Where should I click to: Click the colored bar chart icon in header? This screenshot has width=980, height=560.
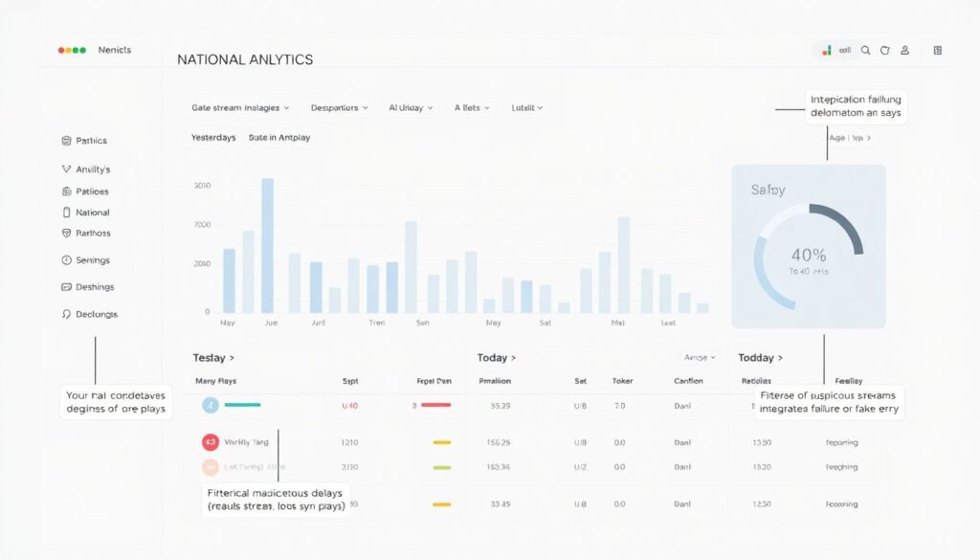click(827, 51)
